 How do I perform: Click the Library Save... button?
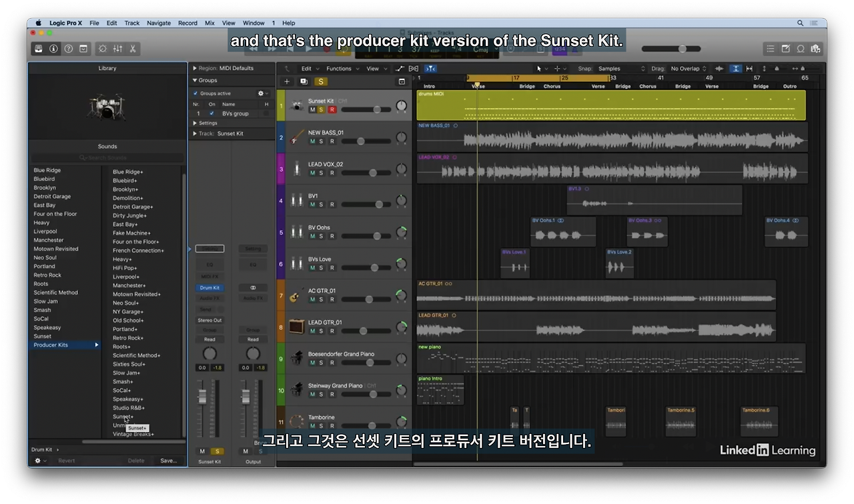[x=168, y=461]
